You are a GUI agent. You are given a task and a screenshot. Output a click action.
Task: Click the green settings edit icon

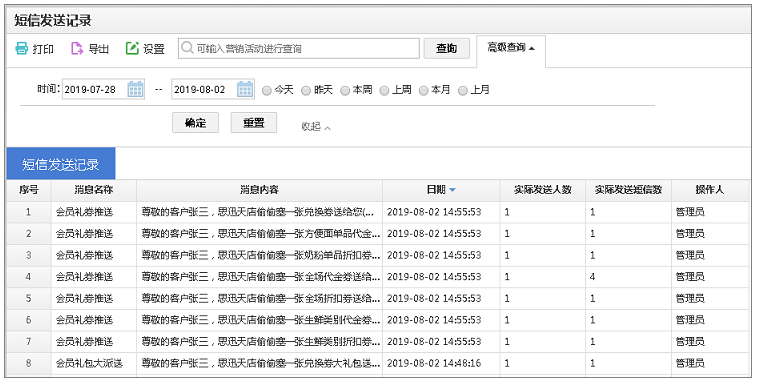click(x=132, y=48)
